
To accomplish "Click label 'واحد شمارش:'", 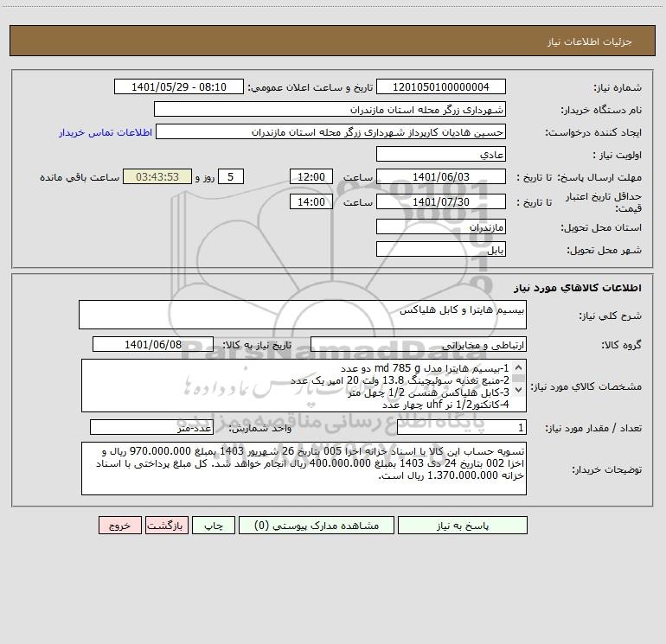I will coord(260,428).
